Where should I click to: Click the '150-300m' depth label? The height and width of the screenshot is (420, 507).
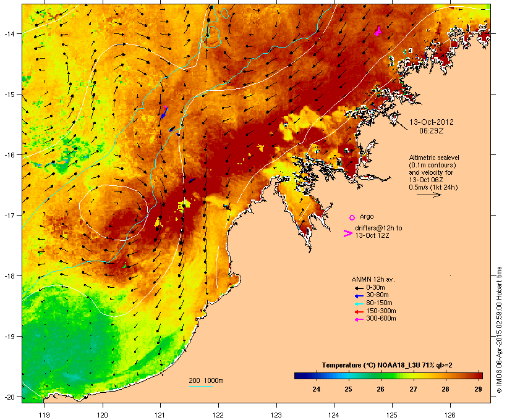(381, 311)
